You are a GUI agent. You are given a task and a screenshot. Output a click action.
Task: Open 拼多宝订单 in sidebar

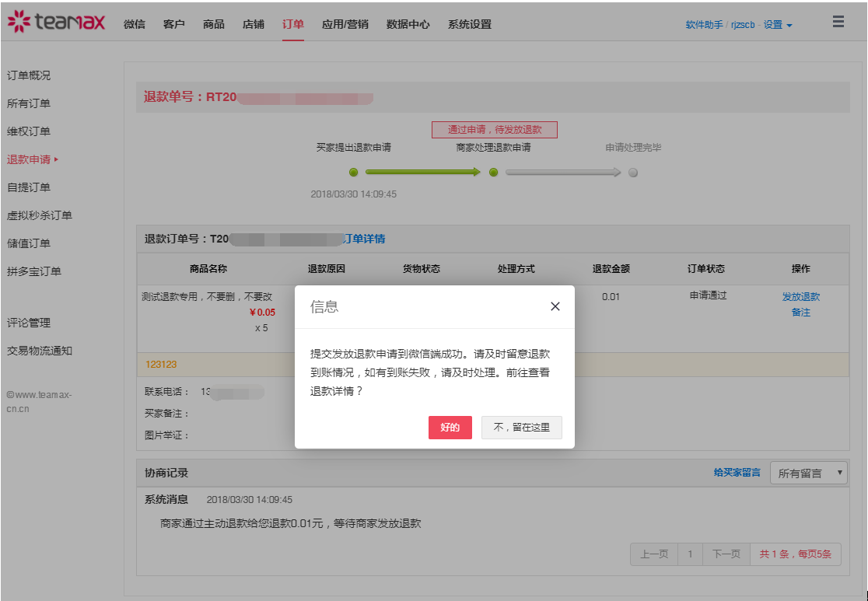coord(34,271)
